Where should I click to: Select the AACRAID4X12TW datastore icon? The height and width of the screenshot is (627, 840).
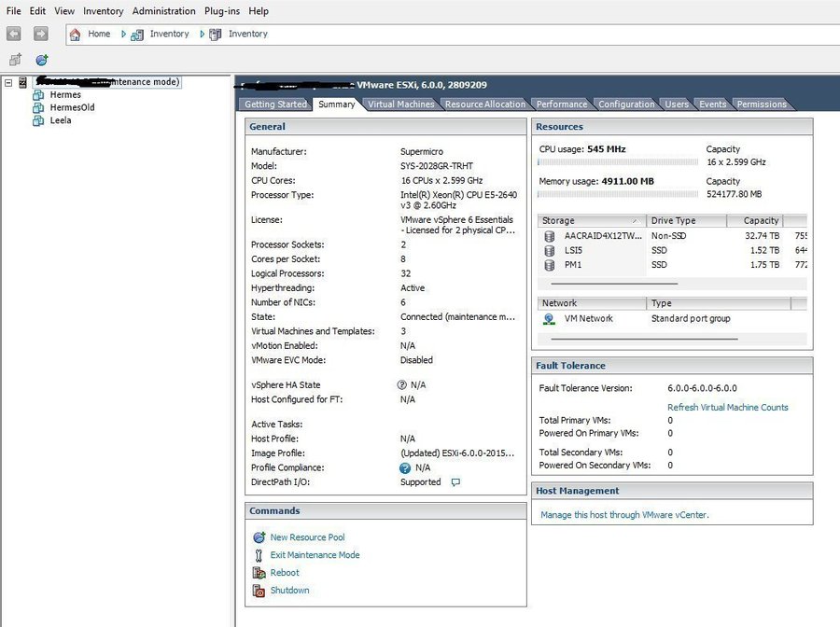tap(549, 236)
